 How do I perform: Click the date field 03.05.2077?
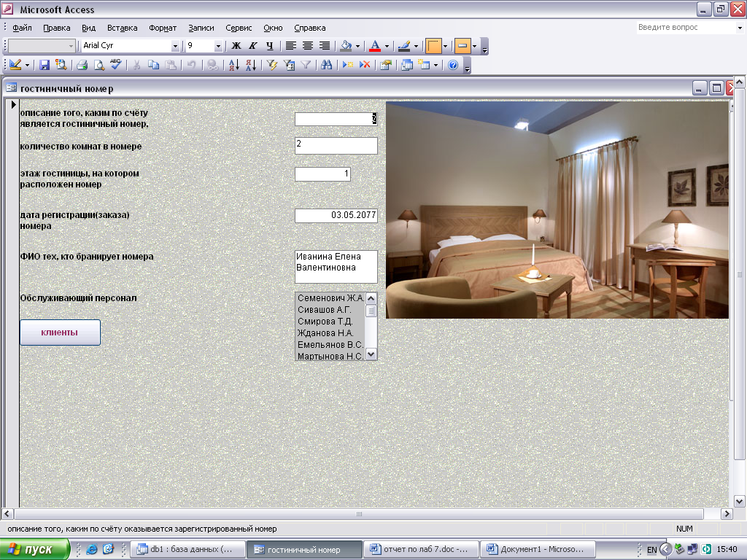(x=336, y=216)
